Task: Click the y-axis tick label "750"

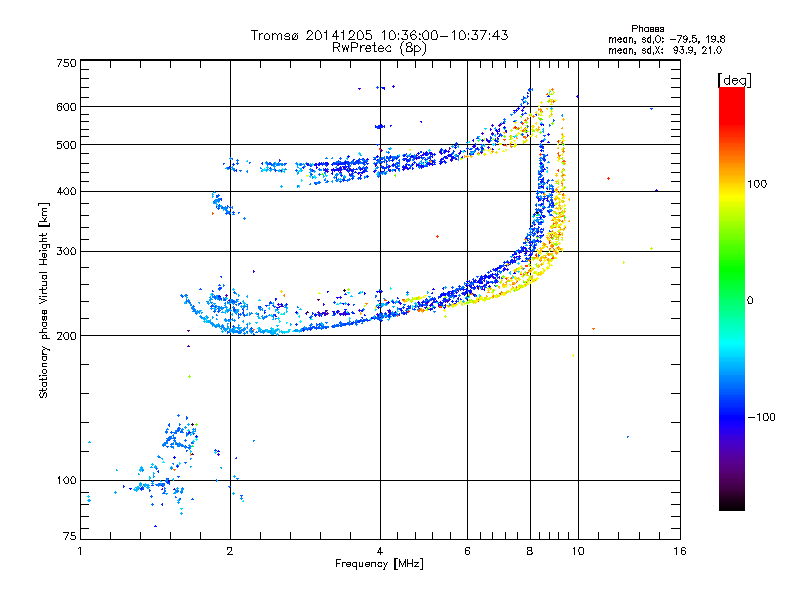Action: pos(66,63)
